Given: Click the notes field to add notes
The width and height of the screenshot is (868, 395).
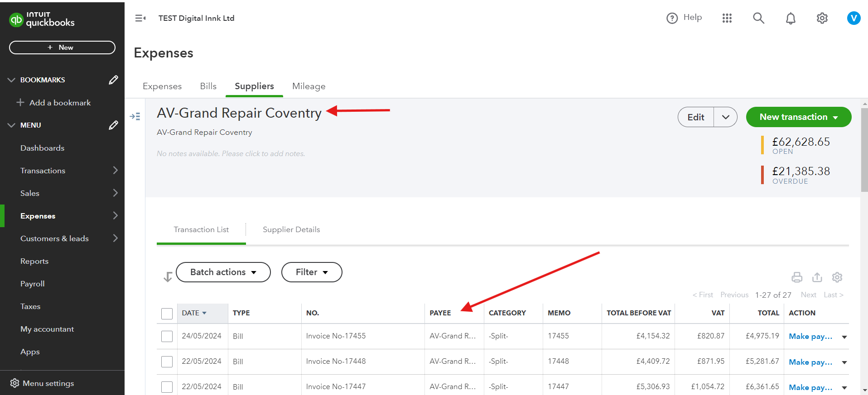Looking at the screenshot, I should [x=231, y=154].
